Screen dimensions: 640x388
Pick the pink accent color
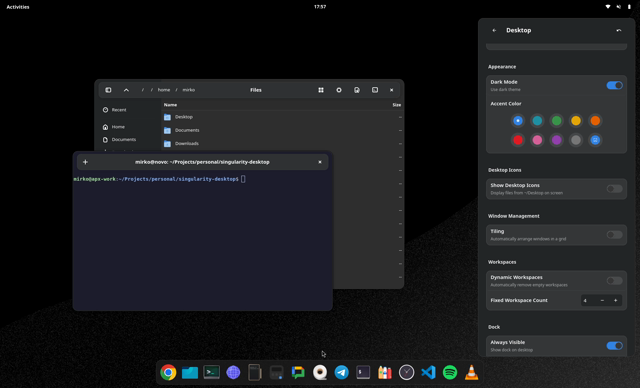point(537,140)
